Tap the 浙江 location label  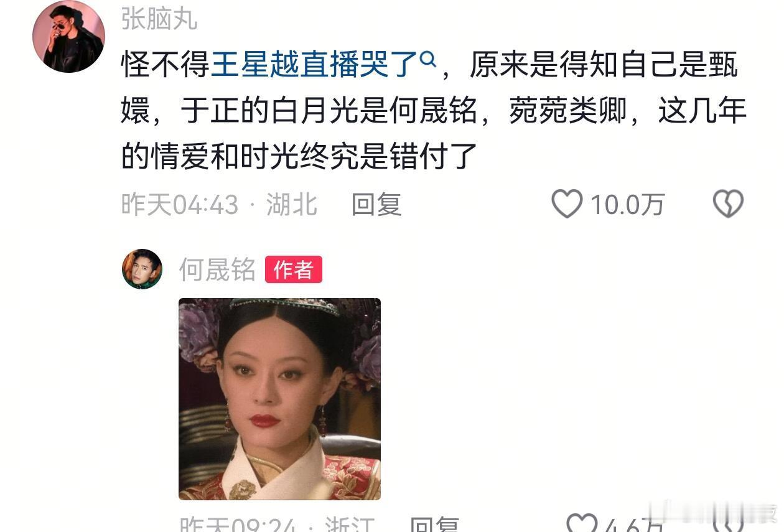point(350,525)
